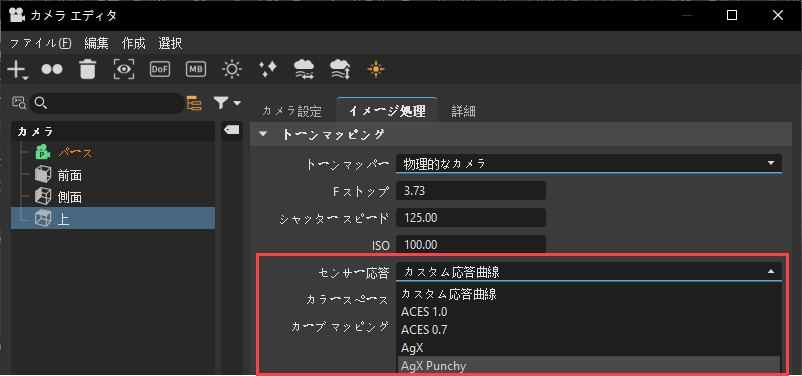Open the 編集 menu

coord(97,43)
